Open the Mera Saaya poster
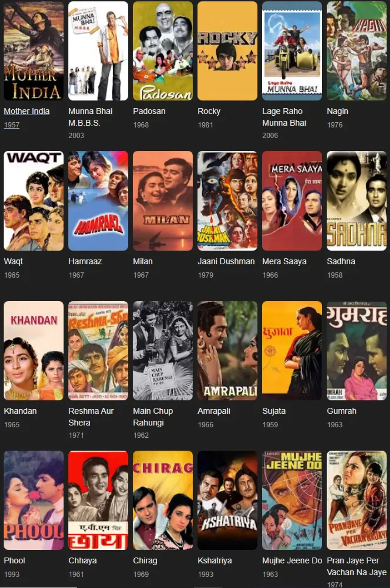 [x=292, y=201]
